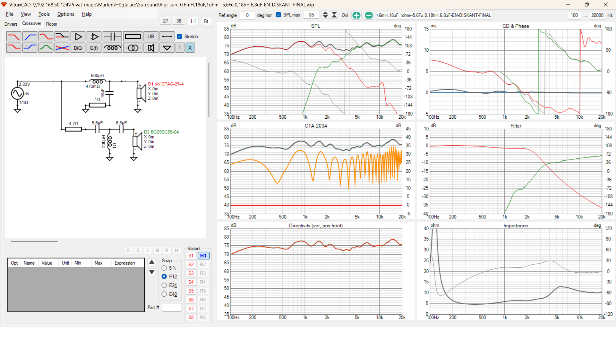Move parameter up with the up arrow
Image resolution: width=616 pixels, height=364 pixels.
coord(152,262)
